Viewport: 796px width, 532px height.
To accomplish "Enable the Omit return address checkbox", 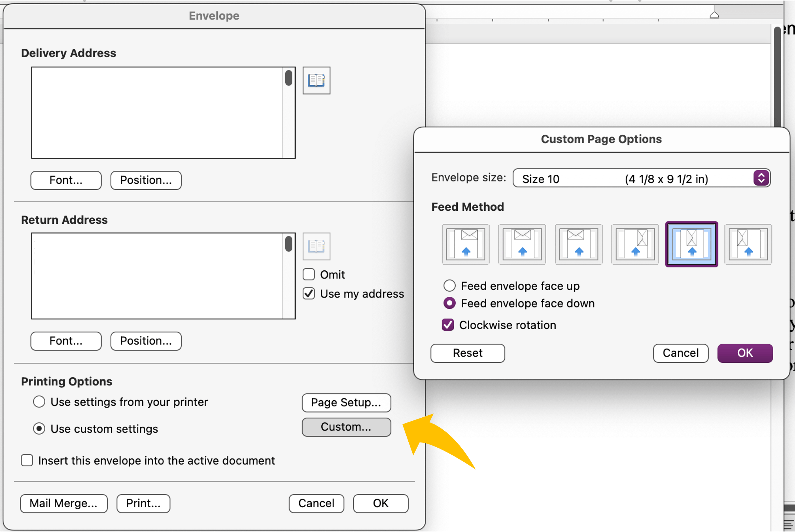I will pyautogui.click(x=309, y=274).
